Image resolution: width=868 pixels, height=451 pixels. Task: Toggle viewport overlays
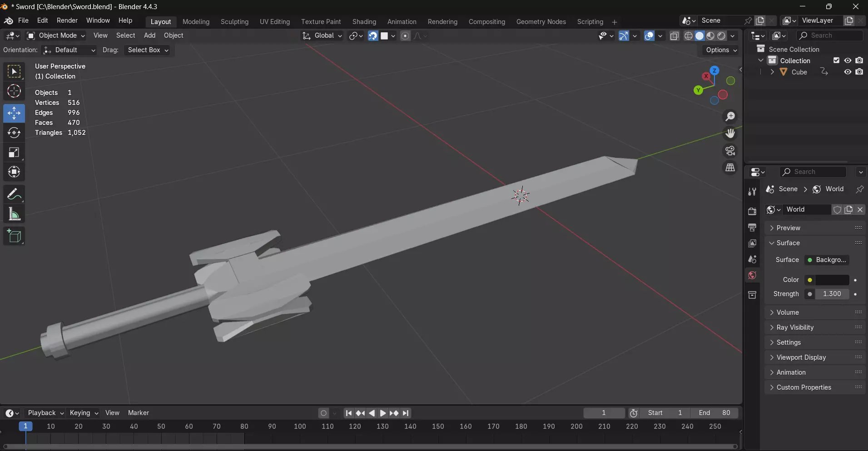(x=649, y=36)
